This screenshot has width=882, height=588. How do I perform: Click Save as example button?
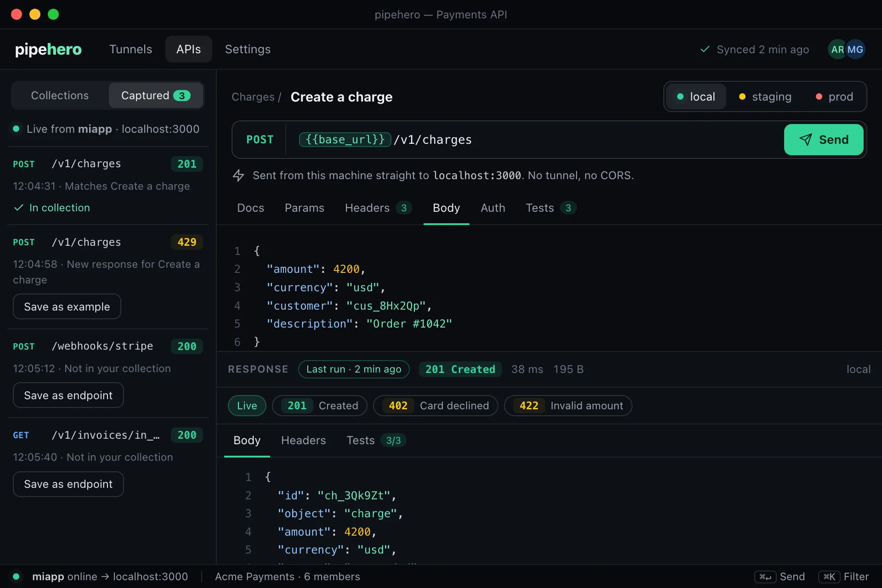click(x=67, y=306)
